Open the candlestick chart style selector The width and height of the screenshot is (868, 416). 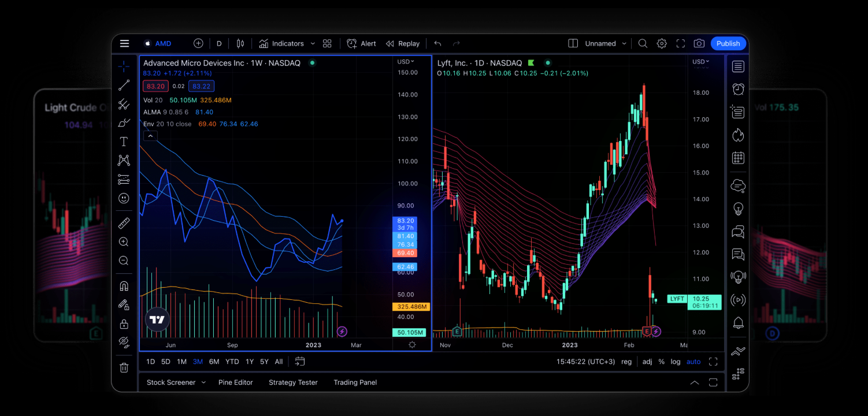(240, 43)
